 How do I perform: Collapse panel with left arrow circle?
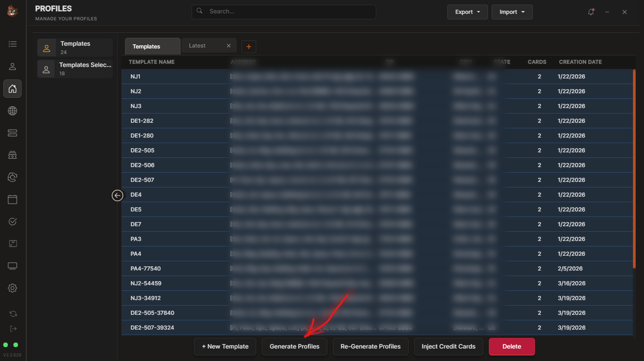point(118,196)
